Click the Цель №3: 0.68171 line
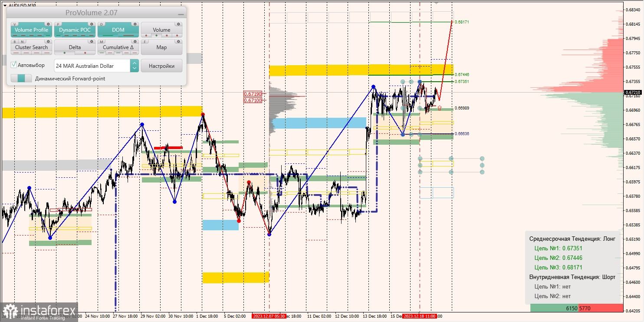This screenshot has width=644, height=322. 559,268
